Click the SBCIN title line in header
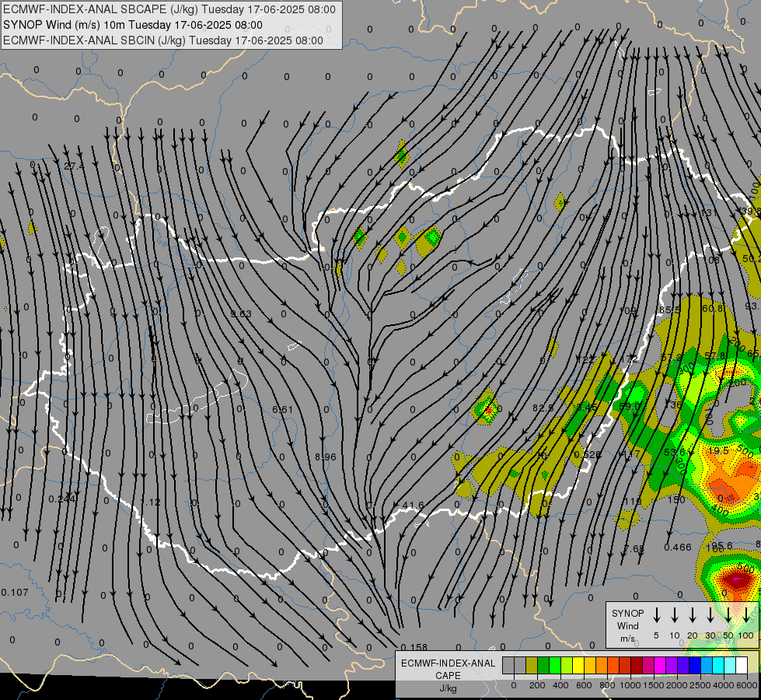761x700 pixels. pos(163,40)
